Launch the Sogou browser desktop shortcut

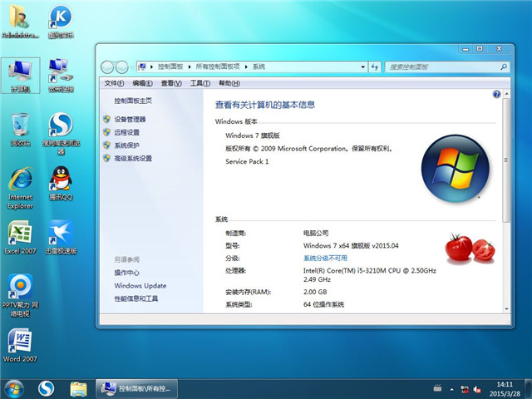[x=61, y=133]
